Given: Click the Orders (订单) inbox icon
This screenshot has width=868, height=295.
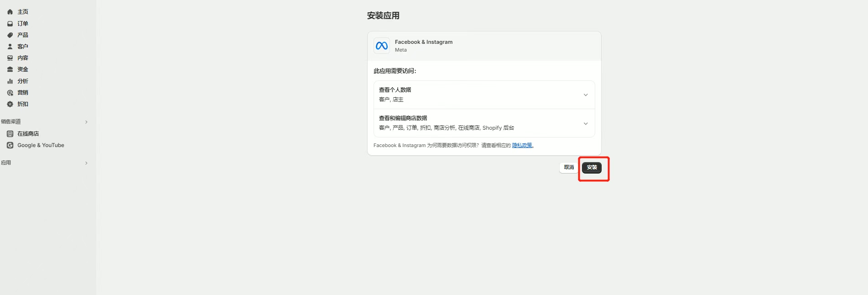Looking at the screenshot, I should [10, 23].
